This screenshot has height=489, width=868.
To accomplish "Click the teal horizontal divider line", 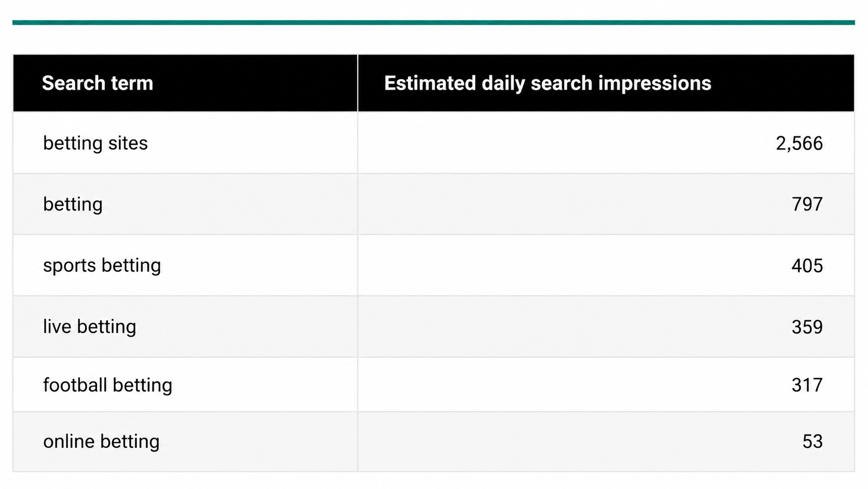I will click(433, 22).
